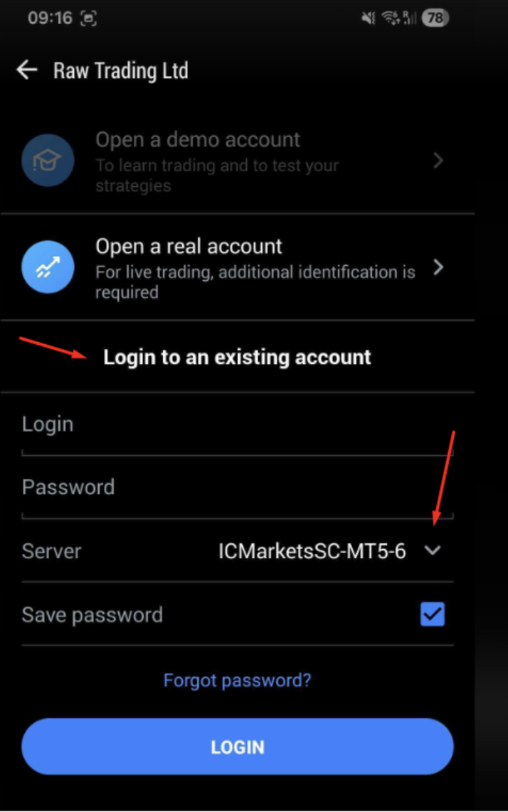This screenshot has height=812, width=508.
Task: Select Open a real account option
Action: (x=238, y=267)
